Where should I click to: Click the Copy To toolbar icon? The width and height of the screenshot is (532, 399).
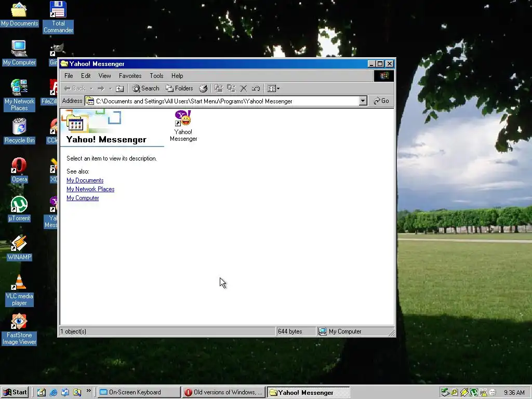pyautogui.click(x=231, y=88)
